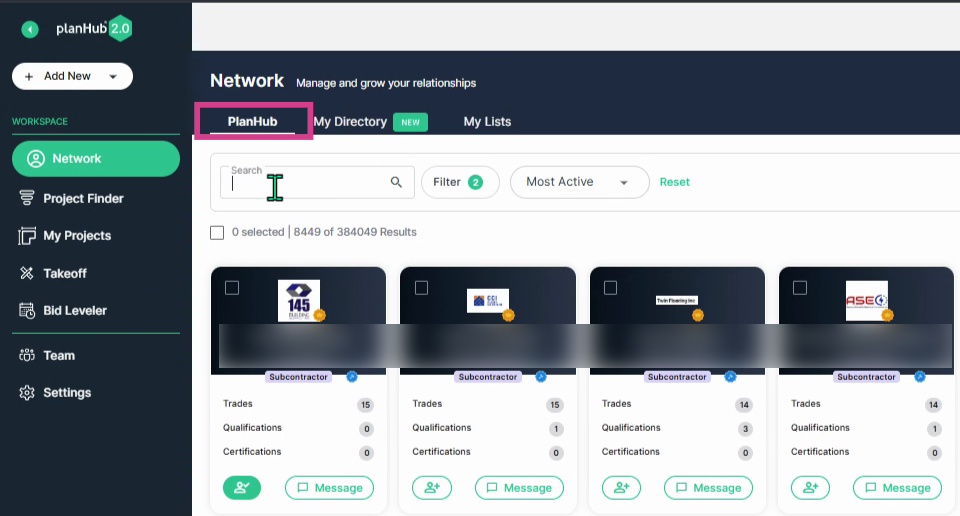
Task: Message the Twin Flooring subcontractor
Action: [708, 488]
